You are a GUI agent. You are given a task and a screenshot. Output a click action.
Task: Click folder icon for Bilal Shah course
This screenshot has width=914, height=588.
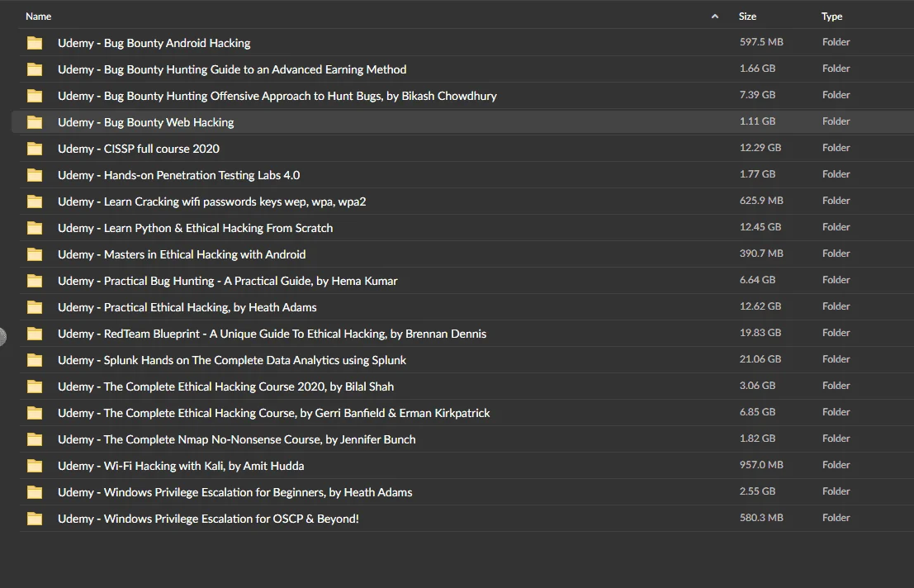click(35, 386)
